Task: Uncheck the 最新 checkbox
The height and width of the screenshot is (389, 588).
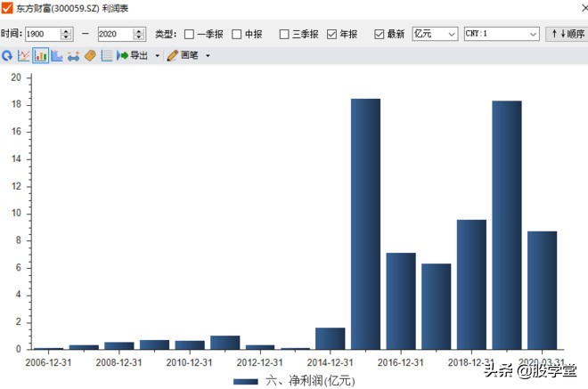Action: tap(380, 34)
